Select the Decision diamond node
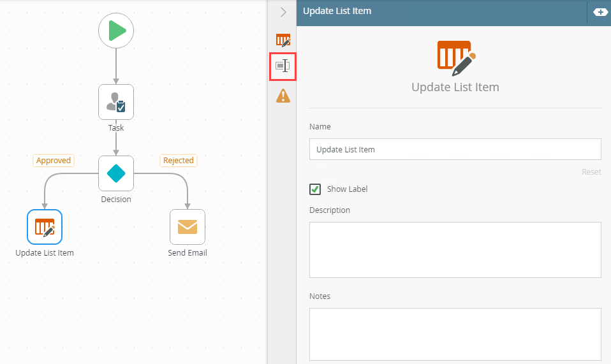611x364 pixels. point(116,173)
